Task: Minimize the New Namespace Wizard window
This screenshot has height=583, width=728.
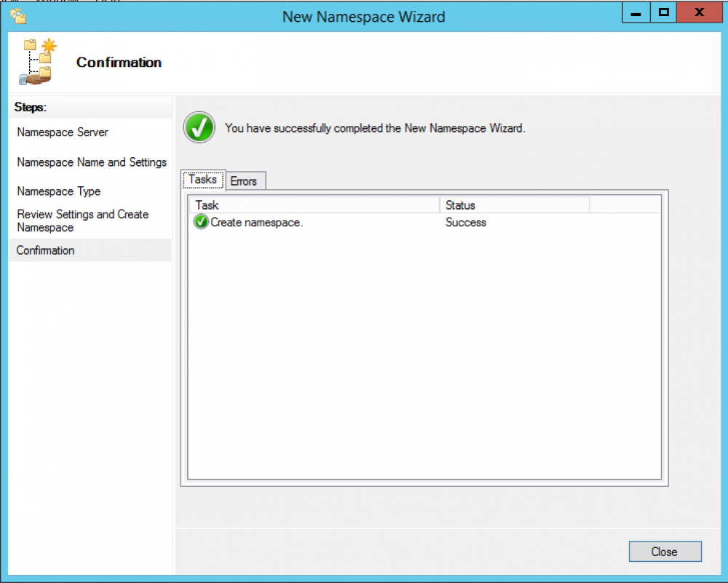Action: [x=636, y=12]
